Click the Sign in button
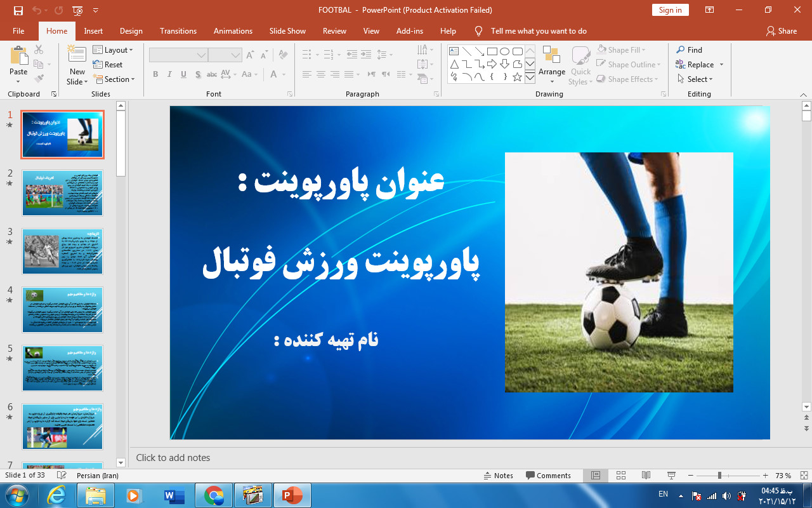Viewport: 812px width, 508px height. [670, 10]
